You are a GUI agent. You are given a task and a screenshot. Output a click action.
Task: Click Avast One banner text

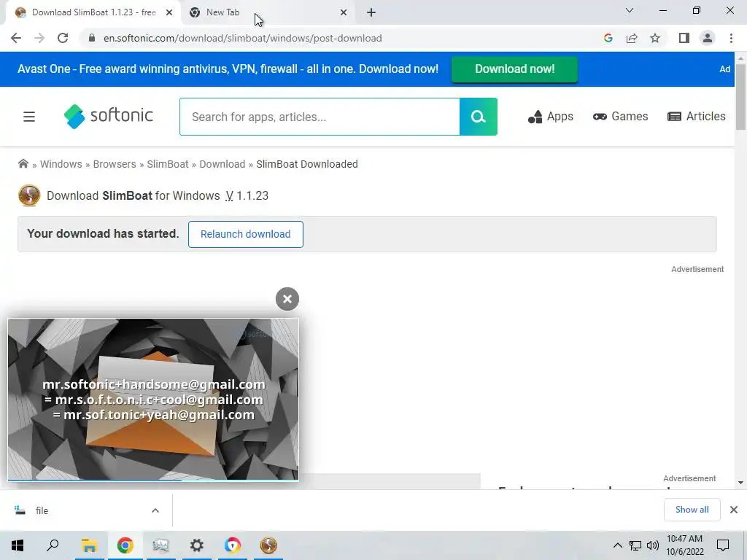228,69
